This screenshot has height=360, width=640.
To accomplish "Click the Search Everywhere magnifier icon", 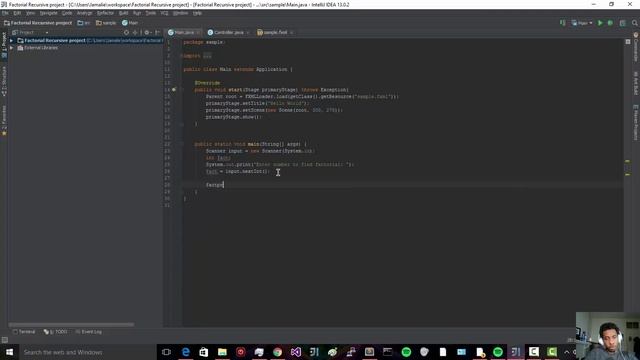I will coord(635,23).
